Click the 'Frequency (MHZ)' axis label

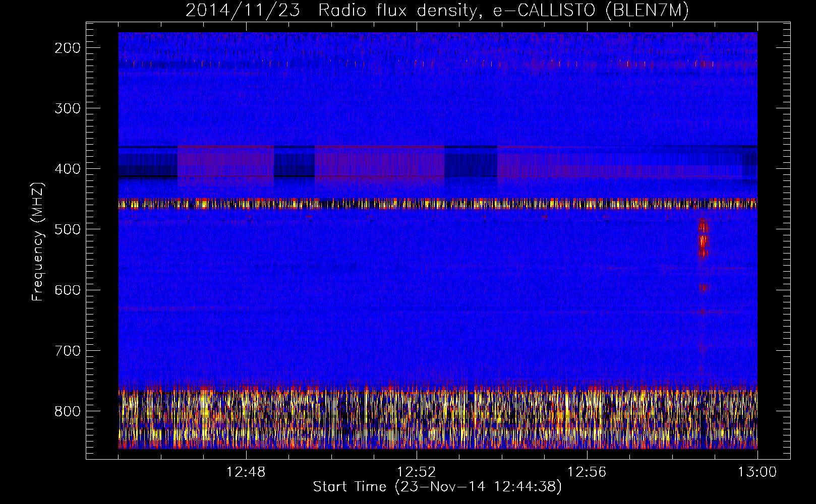tap(38, 242)
